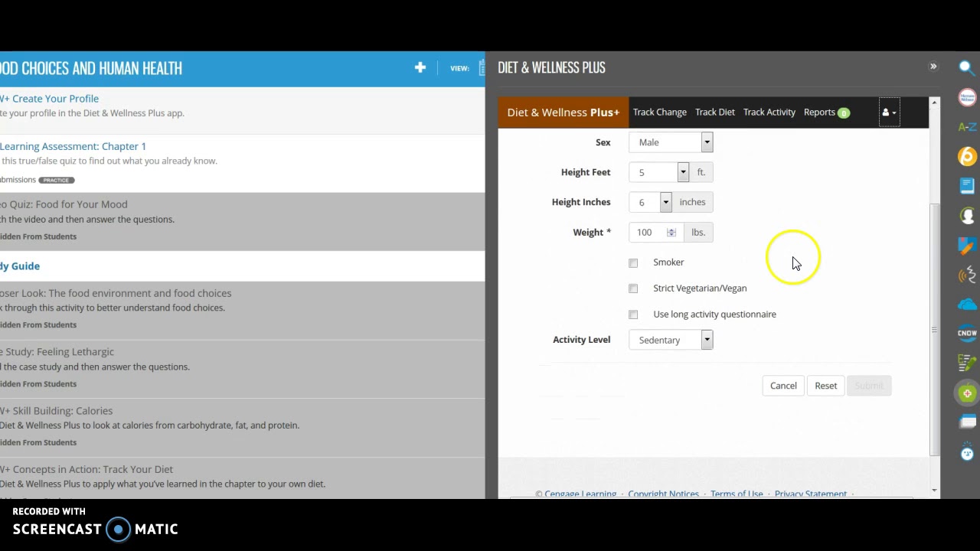This screenshot has width=980, height=551.
Task: Open the Track Diet tab
Action: click(x=714, y=112)
